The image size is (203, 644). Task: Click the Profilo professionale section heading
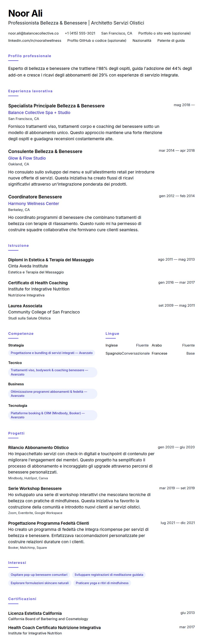tap(30, 56)
